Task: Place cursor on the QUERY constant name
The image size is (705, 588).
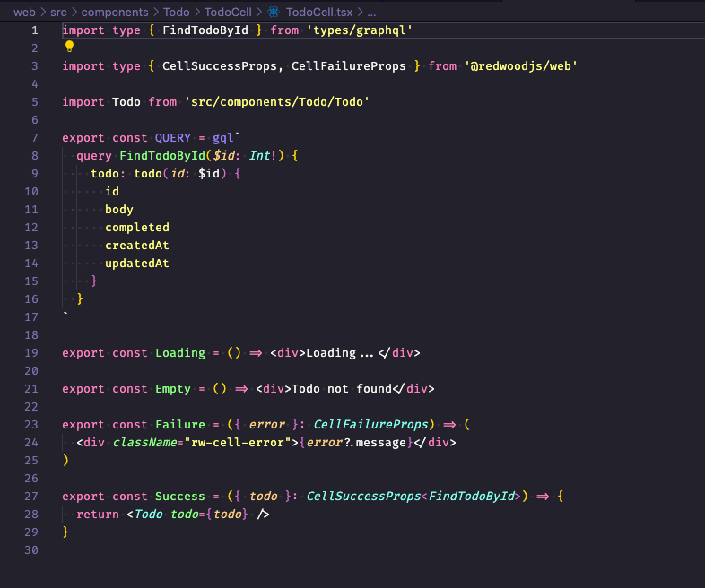Action: coord(173,138)
